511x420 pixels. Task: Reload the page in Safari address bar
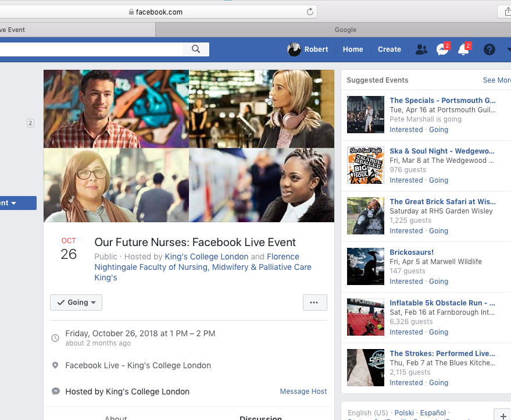[x=310, y=12]
